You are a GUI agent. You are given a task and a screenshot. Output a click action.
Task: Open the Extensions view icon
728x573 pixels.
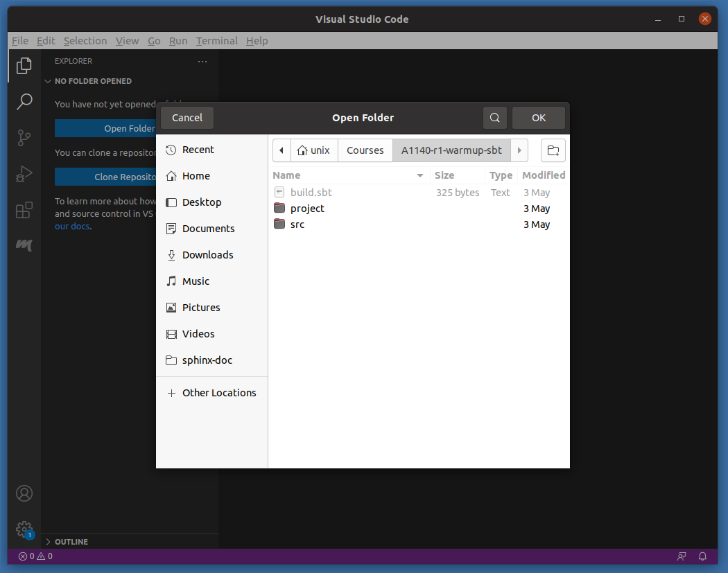[x=24, y=210]
